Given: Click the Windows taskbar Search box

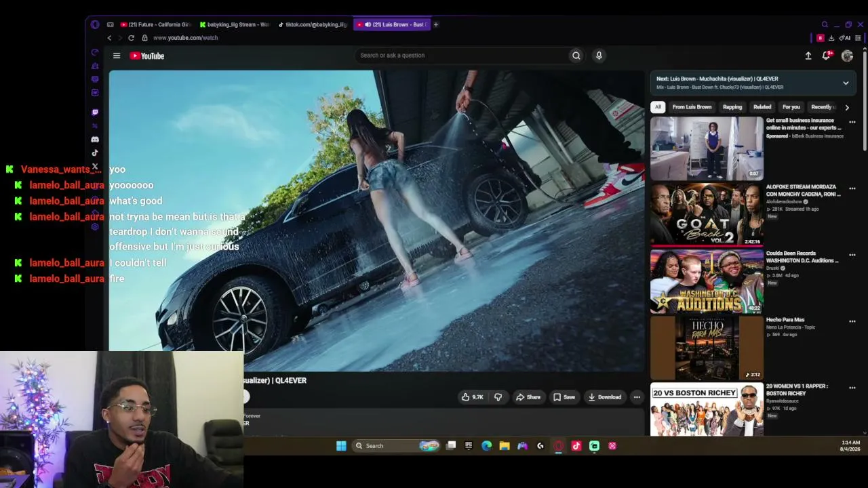Looking at the screenshot, I should (x=397, y=446).
